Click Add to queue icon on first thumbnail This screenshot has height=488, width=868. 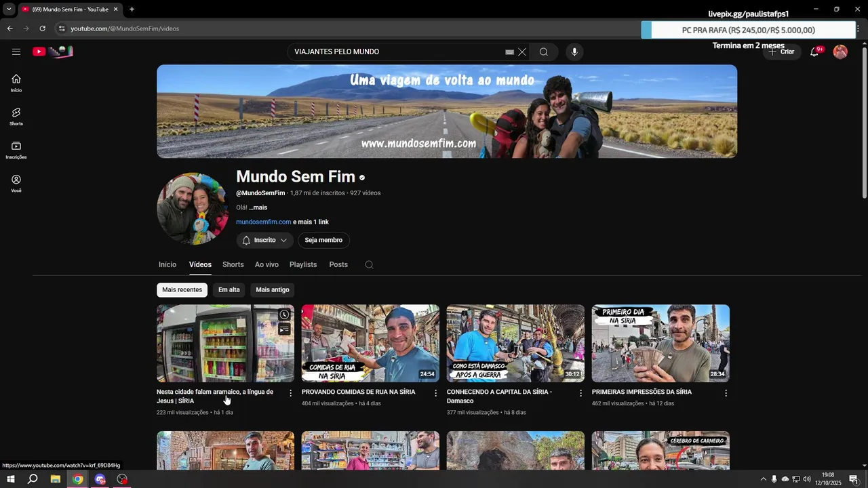(x=284, y=329)
